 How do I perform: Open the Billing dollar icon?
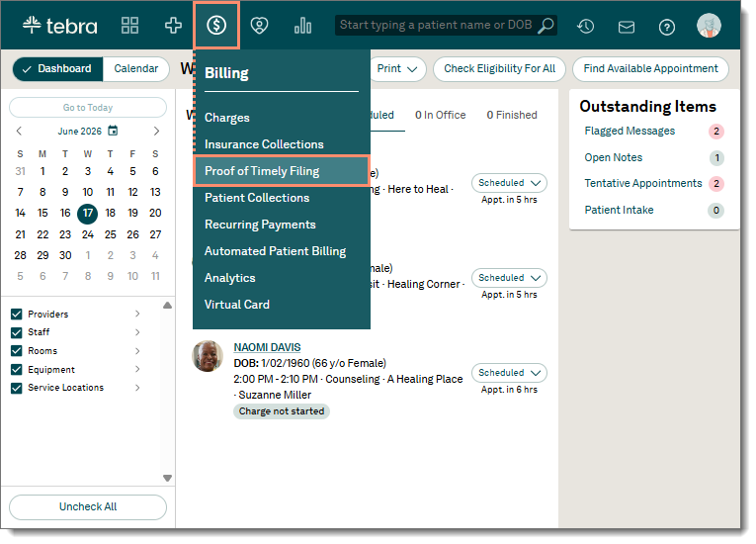tap(216, 25)
